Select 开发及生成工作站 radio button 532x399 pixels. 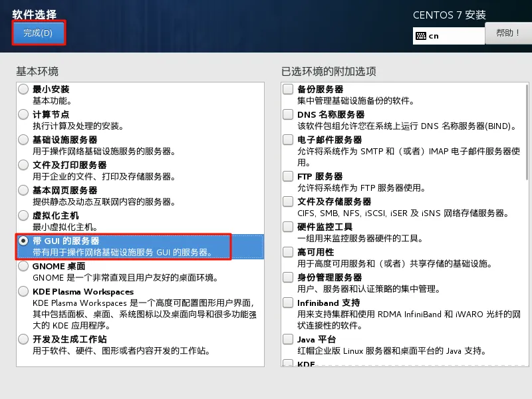[x=23, y=339]
